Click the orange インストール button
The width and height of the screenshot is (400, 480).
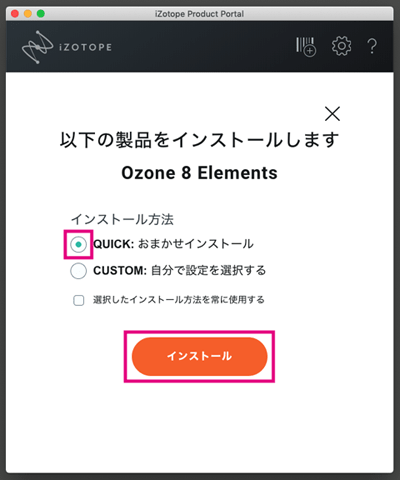(x=199, y=356)
